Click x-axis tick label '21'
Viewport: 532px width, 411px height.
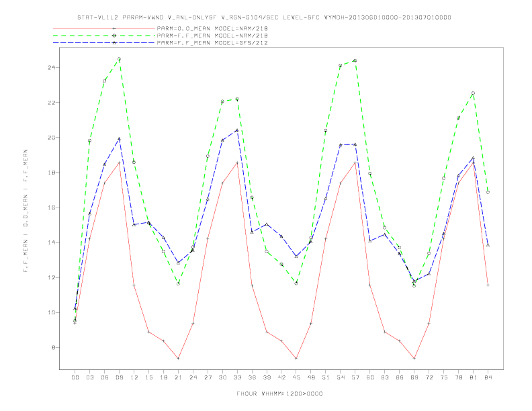click(x=178, y=377)
